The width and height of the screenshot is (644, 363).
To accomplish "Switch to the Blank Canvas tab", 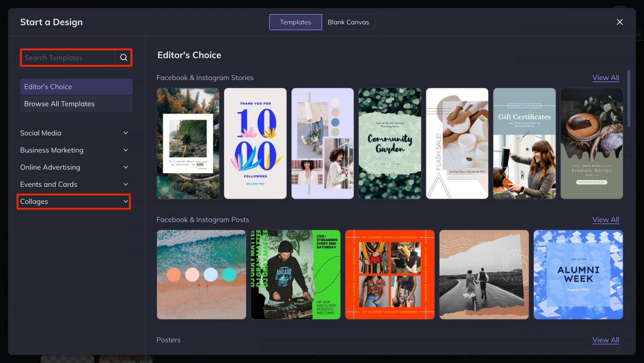I will pos(348,22).
